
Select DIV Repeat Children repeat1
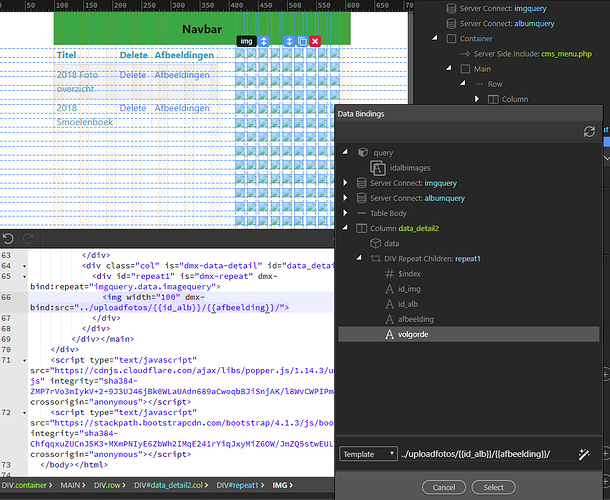click(432, 259)
